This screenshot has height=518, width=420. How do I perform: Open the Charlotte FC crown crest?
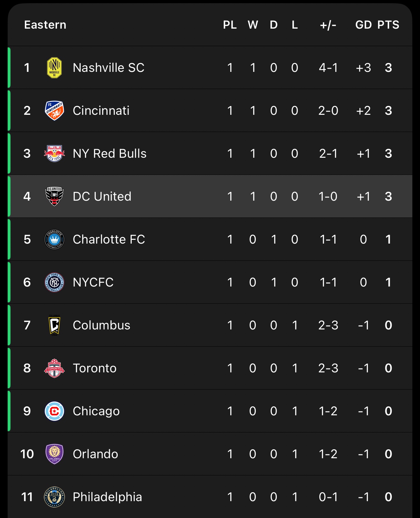point(54,239)
